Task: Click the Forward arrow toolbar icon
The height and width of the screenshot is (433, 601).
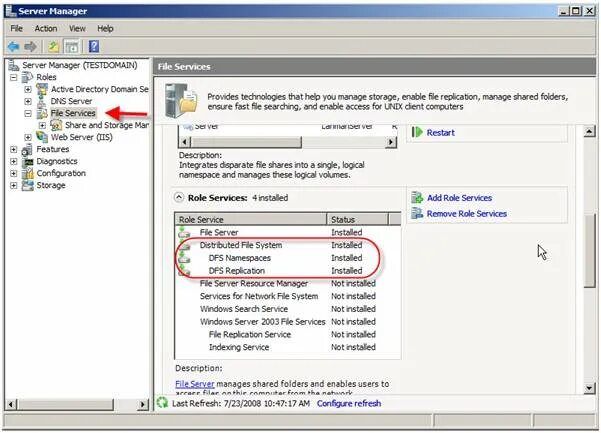Action: coord(30,47)
